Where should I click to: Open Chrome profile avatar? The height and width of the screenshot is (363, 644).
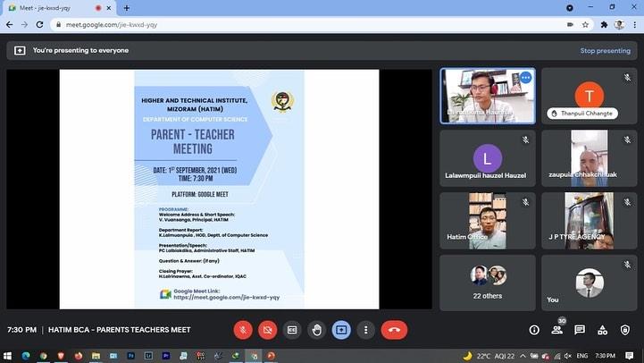pyautogui.click(x=619, y=25)
